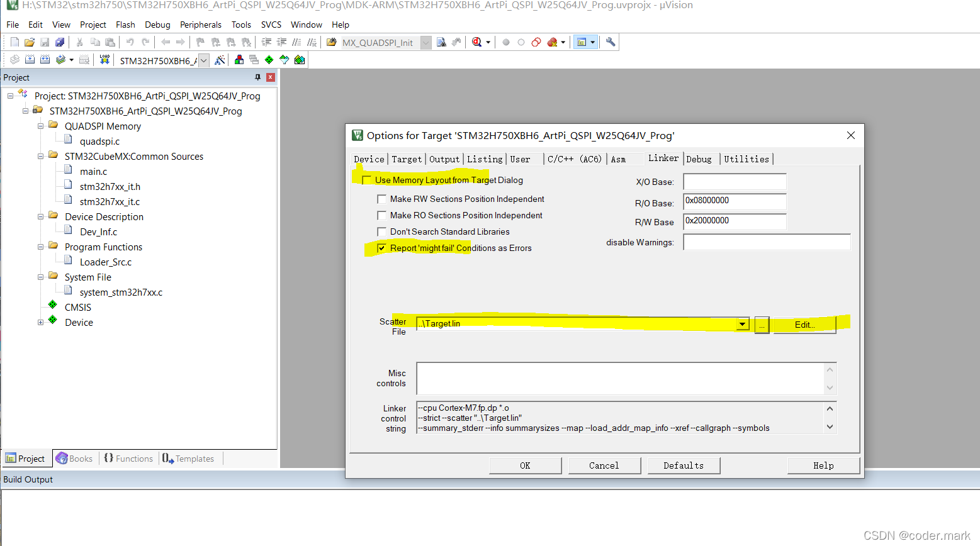Open the MX_QUADSPI_Init search dropdown

(426, 42)
